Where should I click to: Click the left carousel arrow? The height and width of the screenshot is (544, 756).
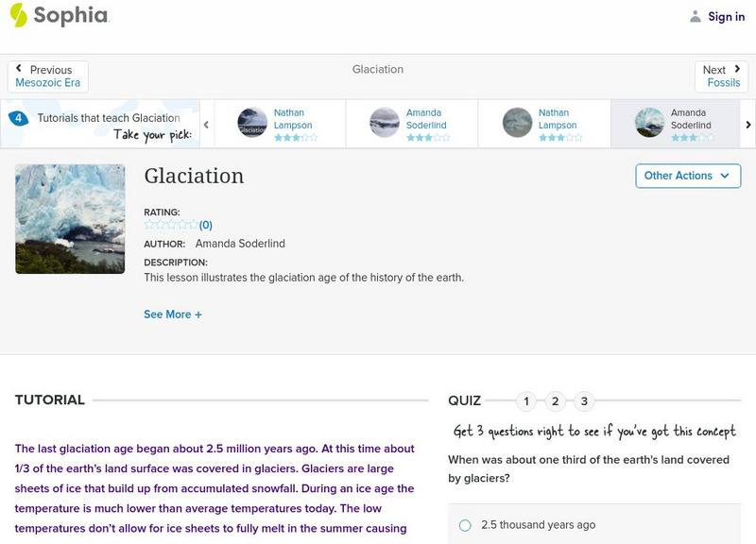click(206, 123)
